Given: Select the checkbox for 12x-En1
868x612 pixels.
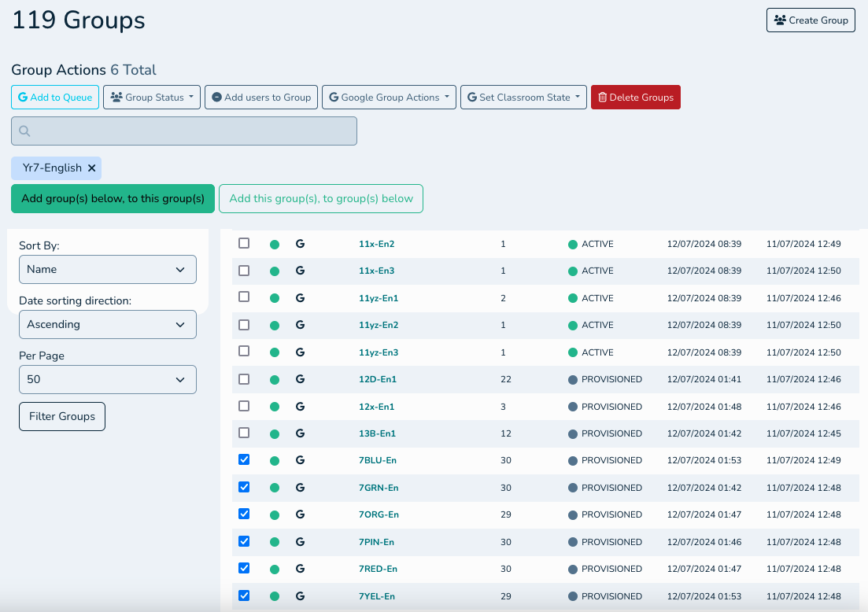Looking at the screenshot, I should pos(244,406).
